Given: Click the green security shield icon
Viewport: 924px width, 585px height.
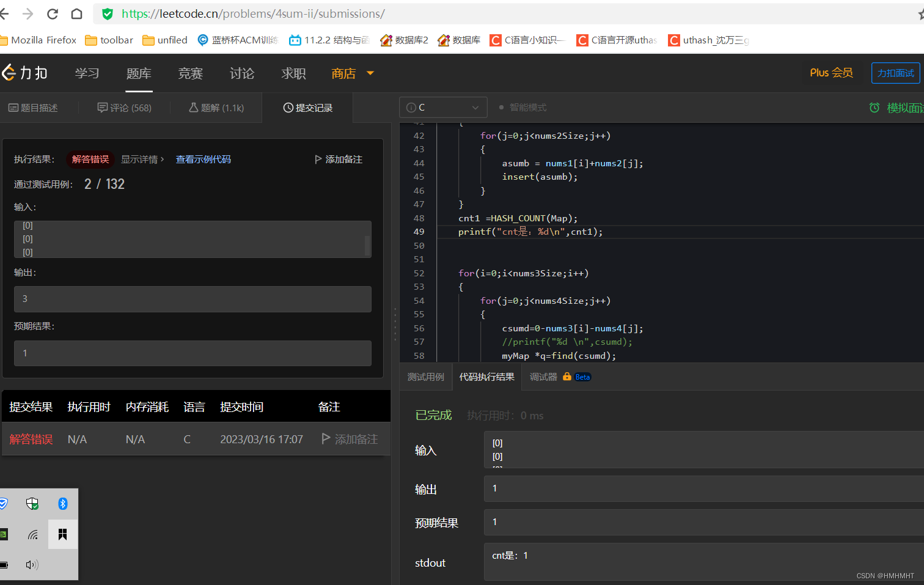Looking at the screenshot, I should click(x=108, y=14).
